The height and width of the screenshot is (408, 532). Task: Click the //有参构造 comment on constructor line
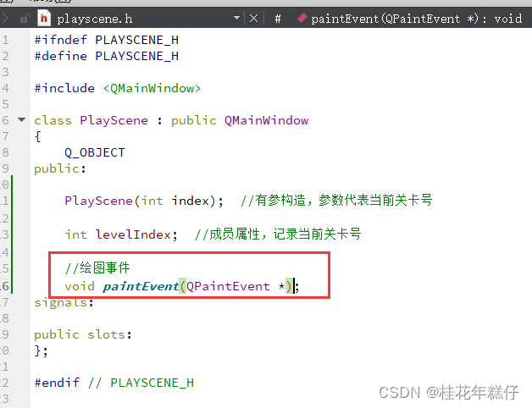pyautogui.click(x=336, y=200)
